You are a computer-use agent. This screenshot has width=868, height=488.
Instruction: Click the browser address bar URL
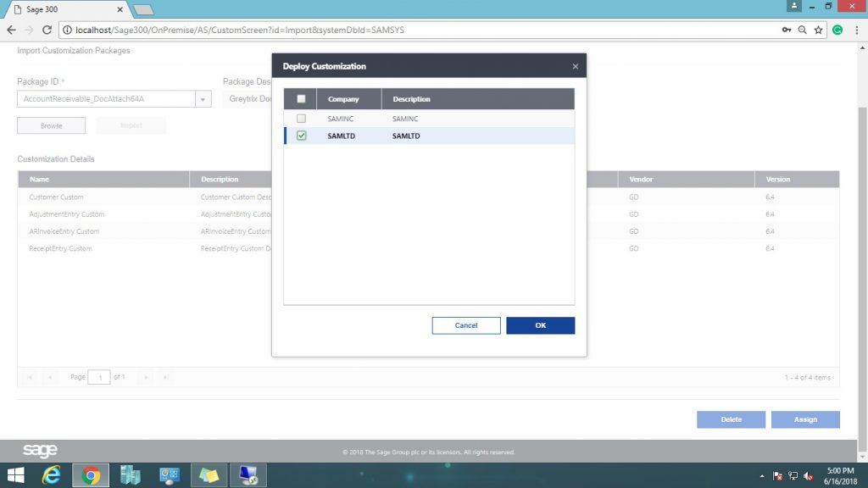tap(240, 30)
